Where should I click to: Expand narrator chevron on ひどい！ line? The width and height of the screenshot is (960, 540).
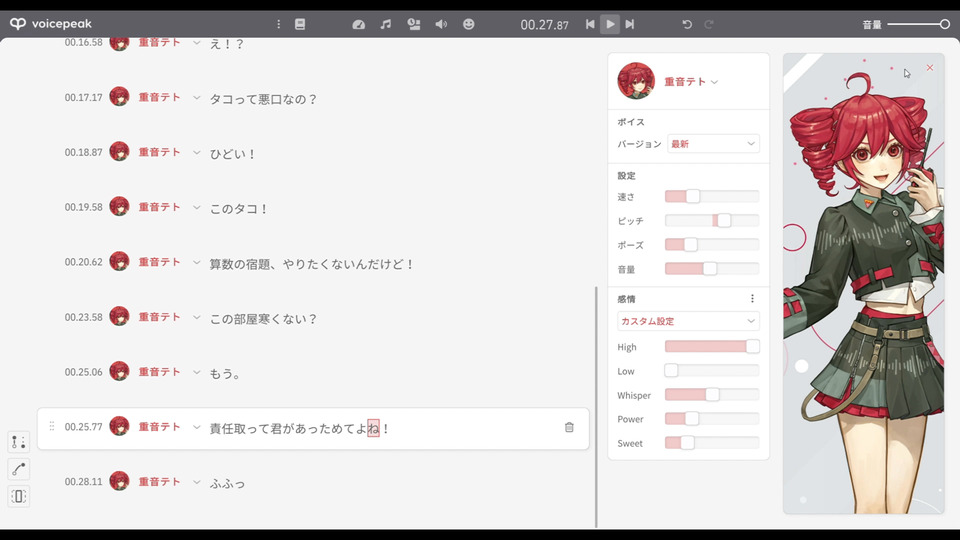pos(197,152)
